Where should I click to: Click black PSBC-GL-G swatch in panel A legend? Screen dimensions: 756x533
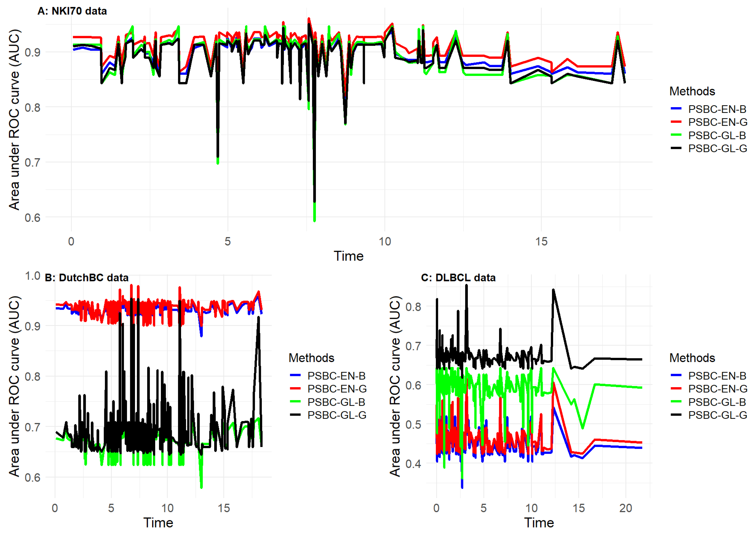pos(676,148)
